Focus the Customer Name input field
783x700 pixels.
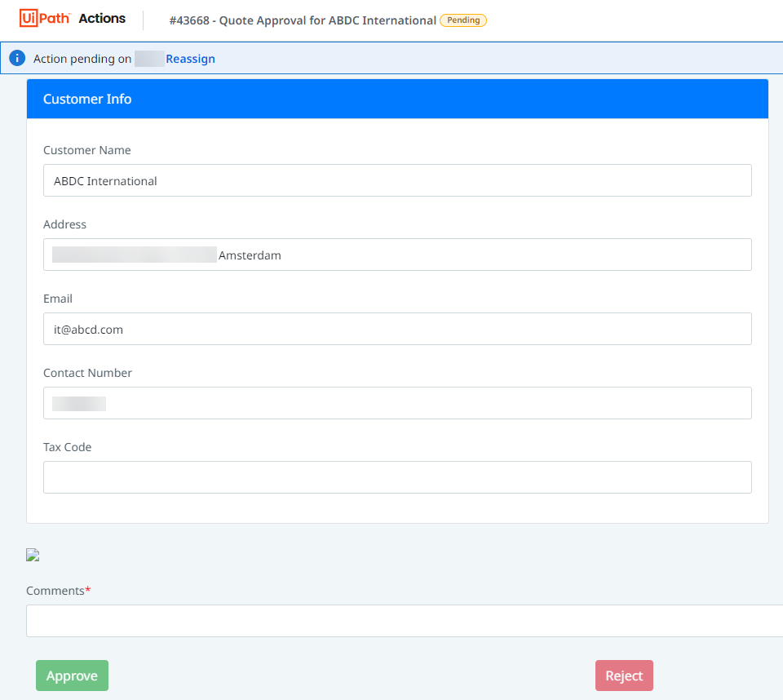pos(397,180)
